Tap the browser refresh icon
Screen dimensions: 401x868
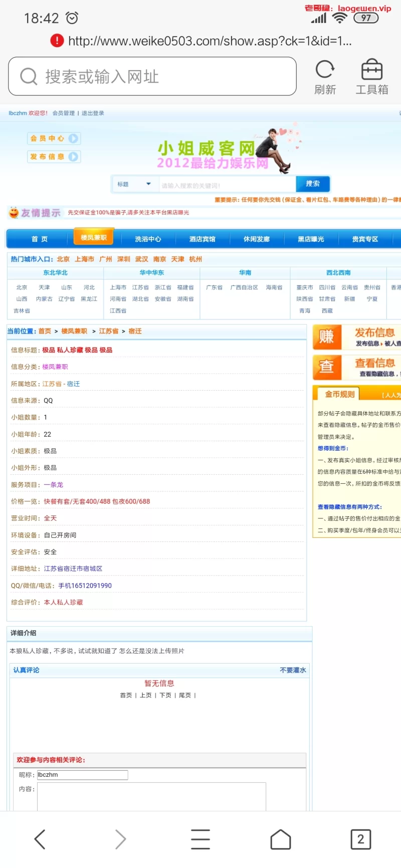325,70
